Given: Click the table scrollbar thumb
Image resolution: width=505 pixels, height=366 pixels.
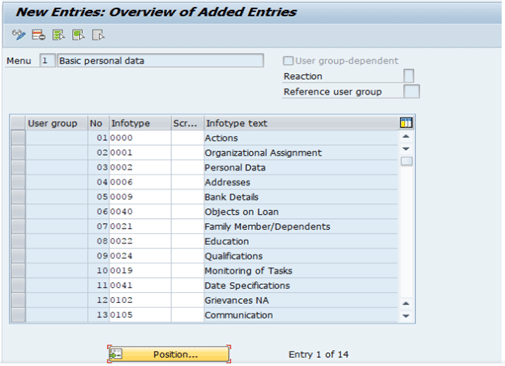Looking at the screenshot, I should 406,161.
